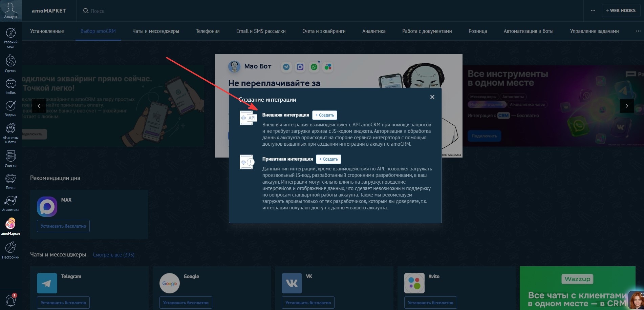Viewport: 644px width, 310px height.
Task: Install Avito via Установить бесплатно
Action: click(x=431, y=303)
